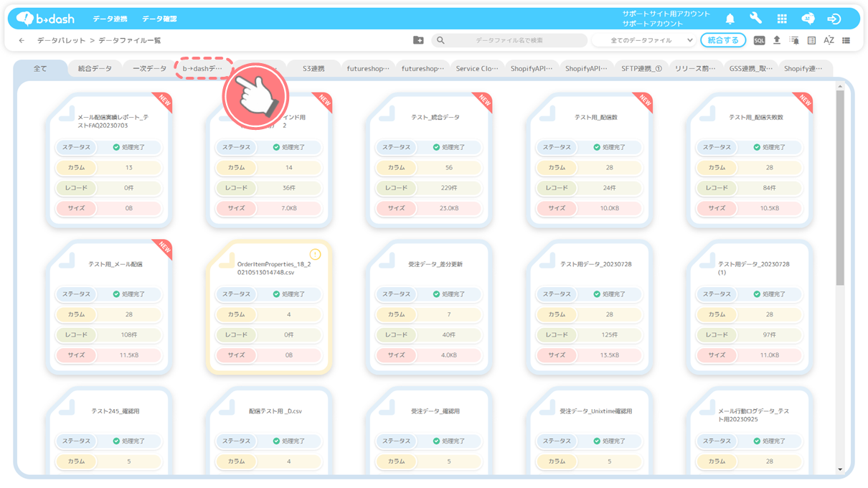Click データファイル一覧 breadcrumb text

pos(130,41)
